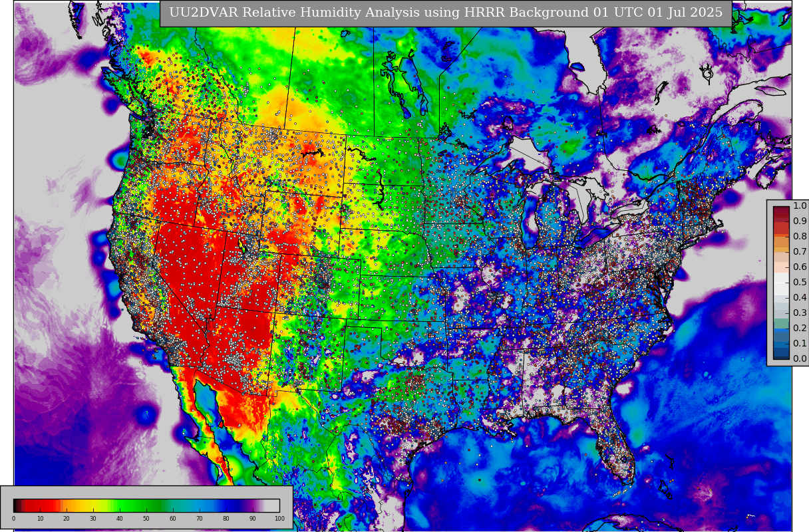
Task: Click the '0.7' label on right colorbar
Action: [x=800, y=252]
